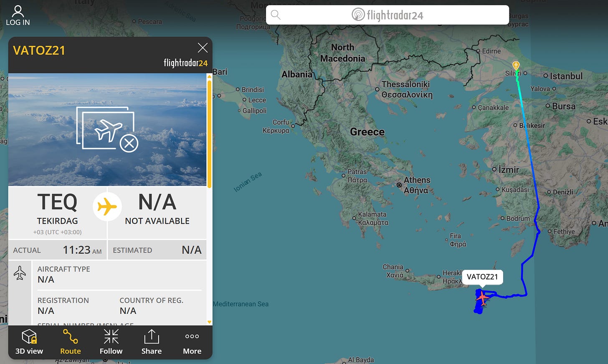
Task: Open the More options menu
Action: click(192, 342)
